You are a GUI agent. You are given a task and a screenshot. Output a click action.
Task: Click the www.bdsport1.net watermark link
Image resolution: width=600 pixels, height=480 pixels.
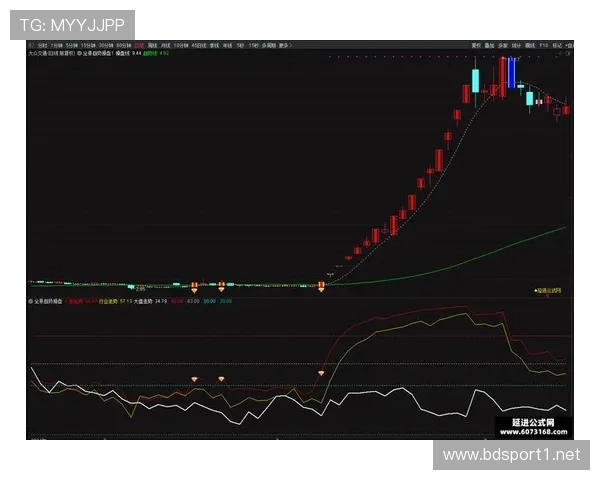pos(511,455)
